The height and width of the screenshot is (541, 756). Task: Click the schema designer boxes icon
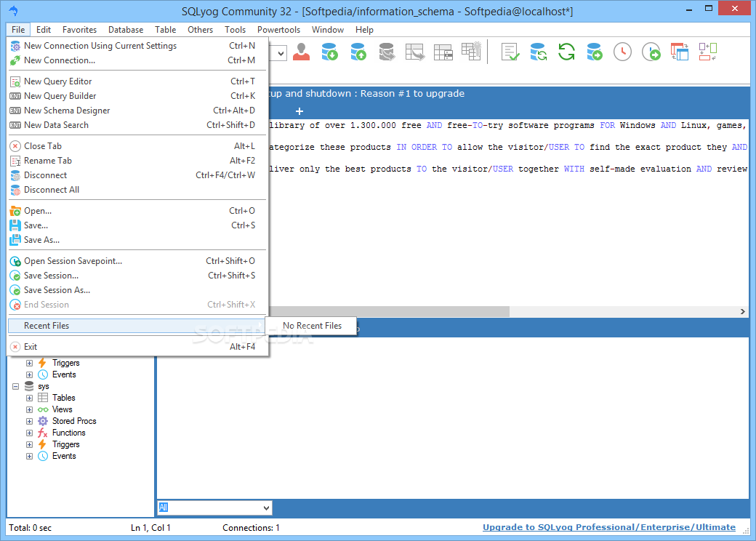click(708, 52)
